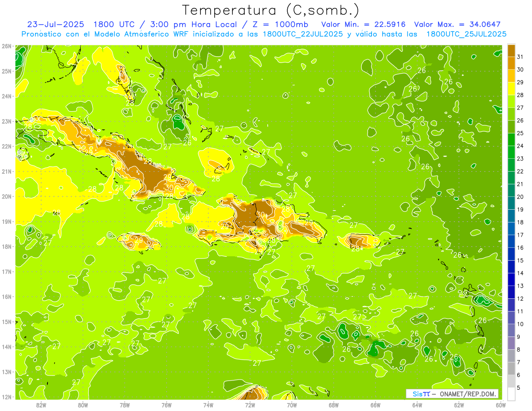The height and width of the screenshot is (411, 532).
Task: Select the "Valor Max. = 34.0647" value
Action: pyautogui.click(x=457, y=24)
